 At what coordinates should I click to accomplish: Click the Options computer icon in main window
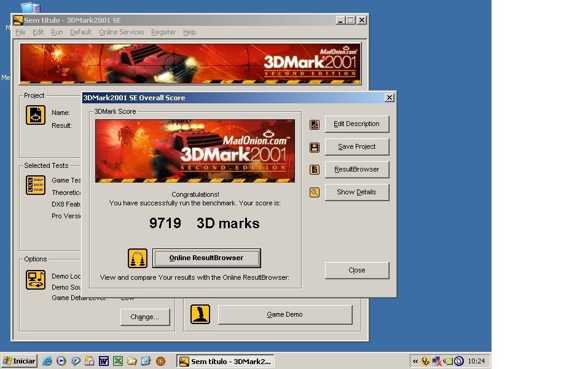pyautogui.click(x=36, y=280)
